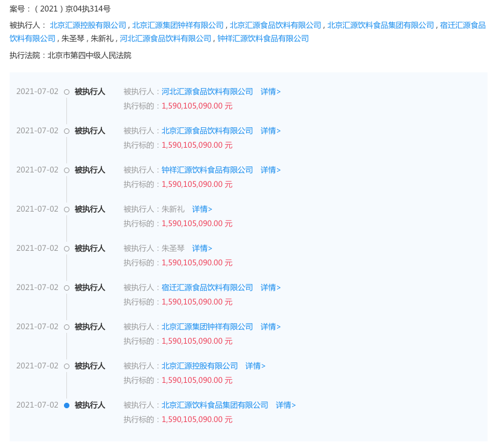This screenshot has width=496, height=448.
Task: Click 北京汇源控股有限公司 in timeline entry
Action: click(200, 366)
